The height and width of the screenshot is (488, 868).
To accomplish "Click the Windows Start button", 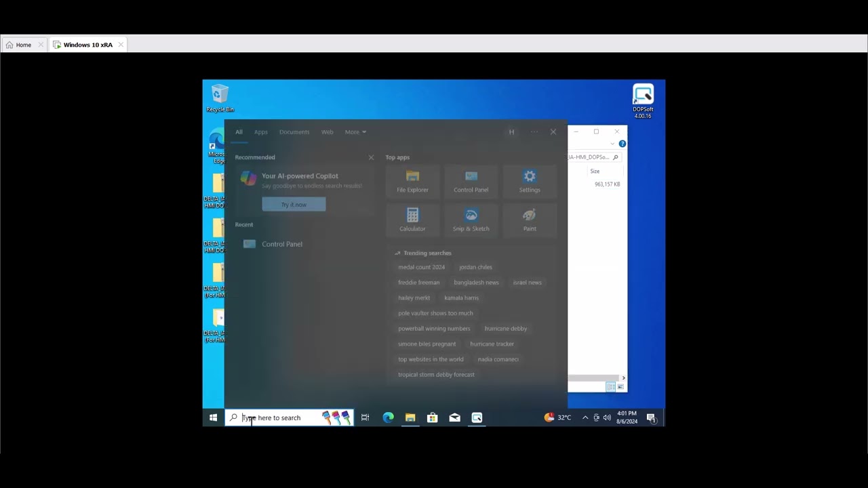I will pyautogui.click(x=213, y=418).
